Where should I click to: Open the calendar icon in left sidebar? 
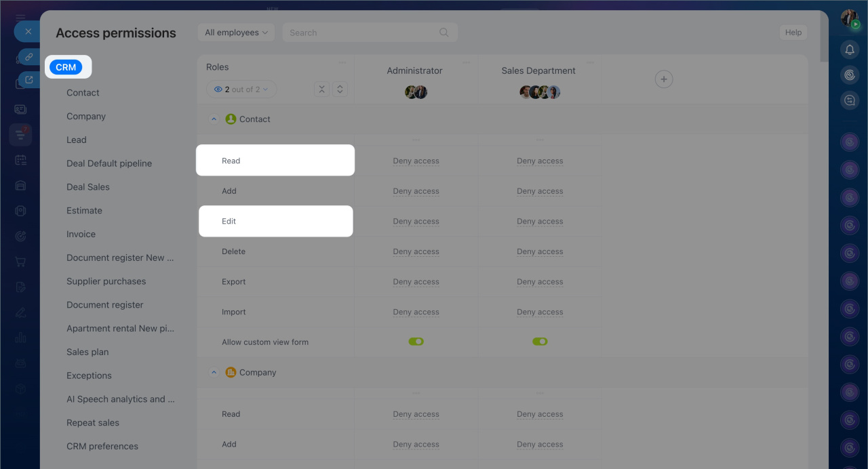tap(20, 160)
